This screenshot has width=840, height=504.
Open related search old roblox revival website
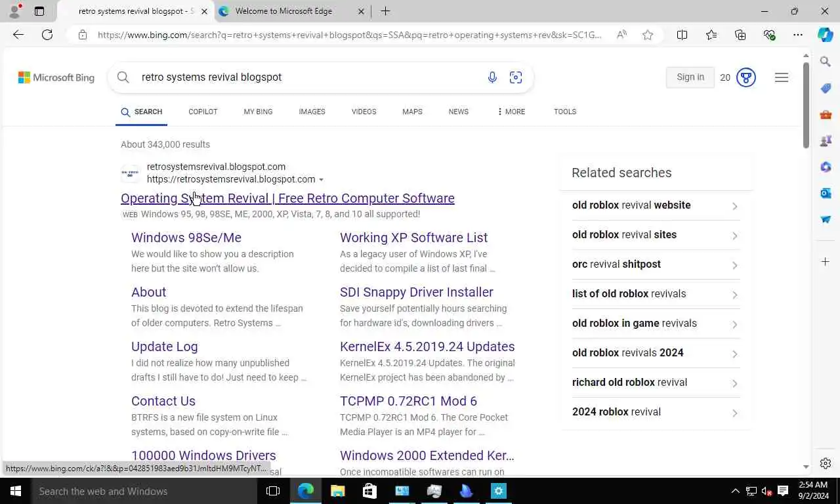click(656, 205)
